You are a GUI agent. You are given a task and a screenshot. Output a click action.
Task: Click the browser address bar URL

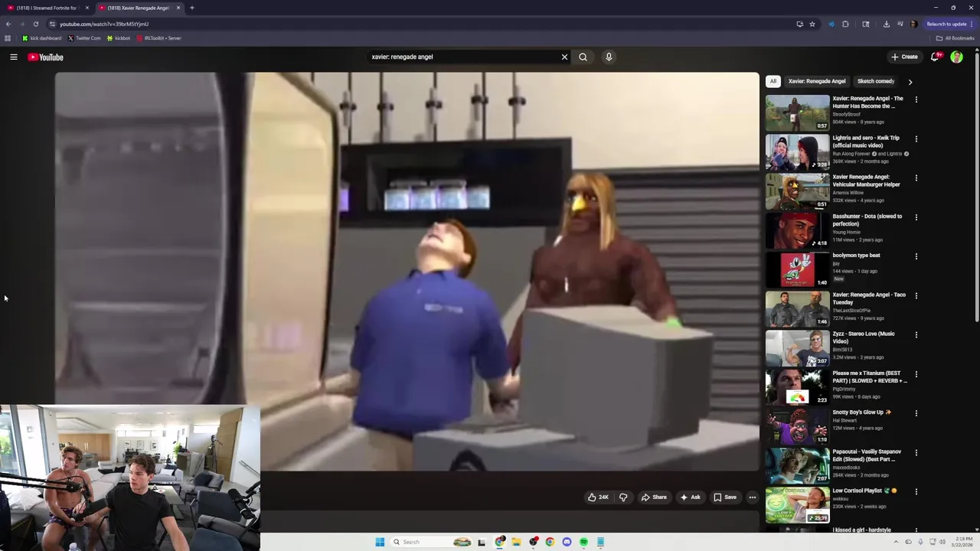point(104,24)
